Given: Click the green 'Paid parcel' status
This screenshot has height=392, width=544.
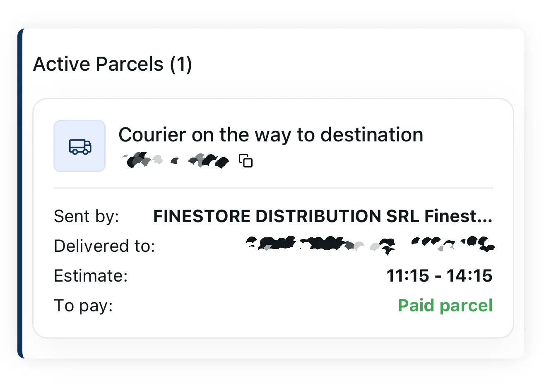Looking at the screenshot, I should pos(445,306).
